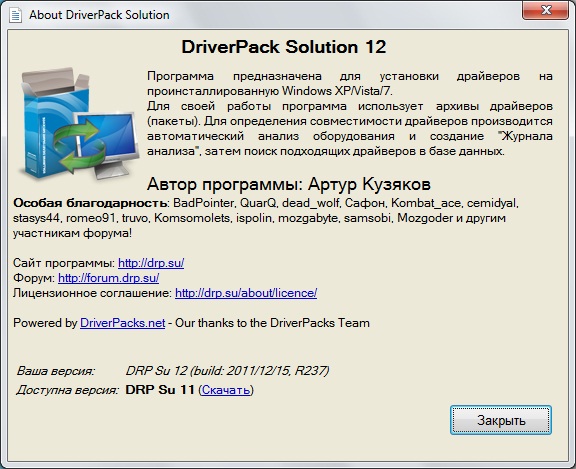Click the Скачать download link
The width and height of the screenshot is (576, 469).
[x=226, y=390]
